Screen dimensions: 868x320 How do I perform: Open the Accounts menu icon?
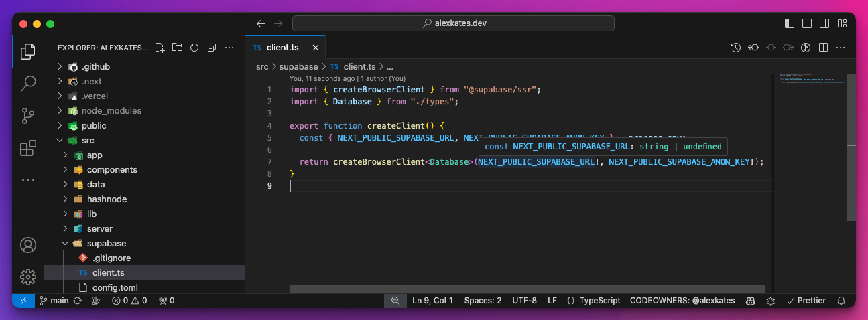[28, 244]
